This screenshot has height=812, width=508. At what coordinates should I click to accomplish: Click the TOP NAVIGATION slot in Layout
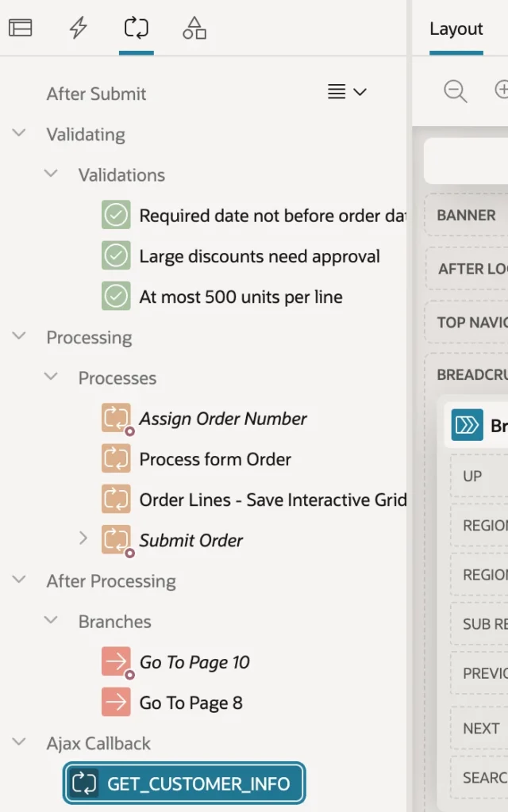pos(467,322)
